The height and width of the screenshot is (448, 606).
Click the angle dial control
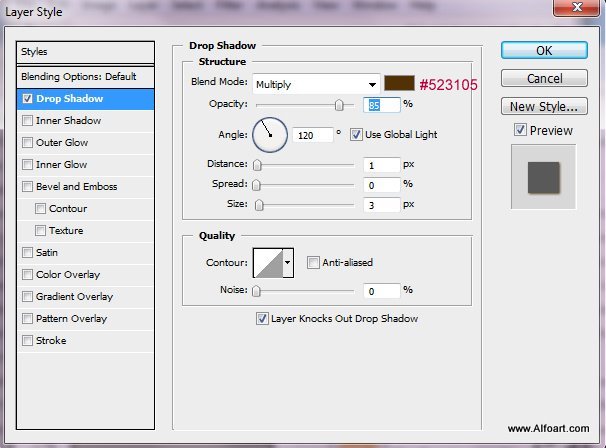(x=269, y=134)
